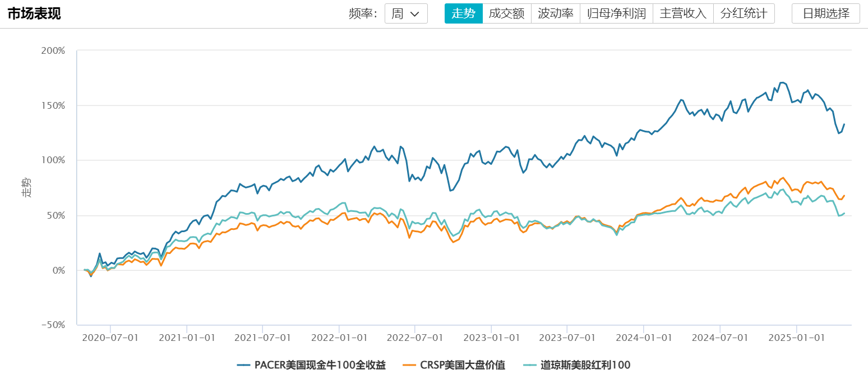Image resolution: width=868 pixels, height=374 pixels.
Task: Open the 日期选择 date picker
Action: (825, 13)
